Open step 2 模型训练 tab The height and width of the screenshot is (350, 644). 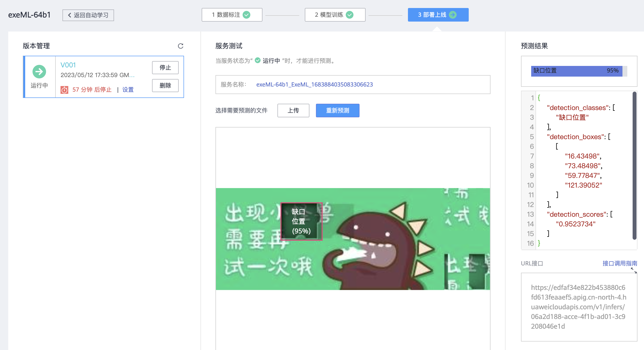[335, 15]
